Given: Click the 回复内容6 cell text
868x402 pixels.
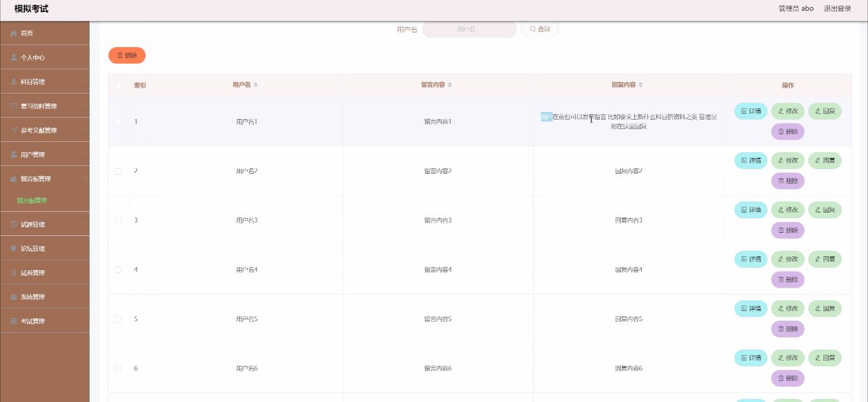Looking at the screenshot, I should click(x=628, y=368).
